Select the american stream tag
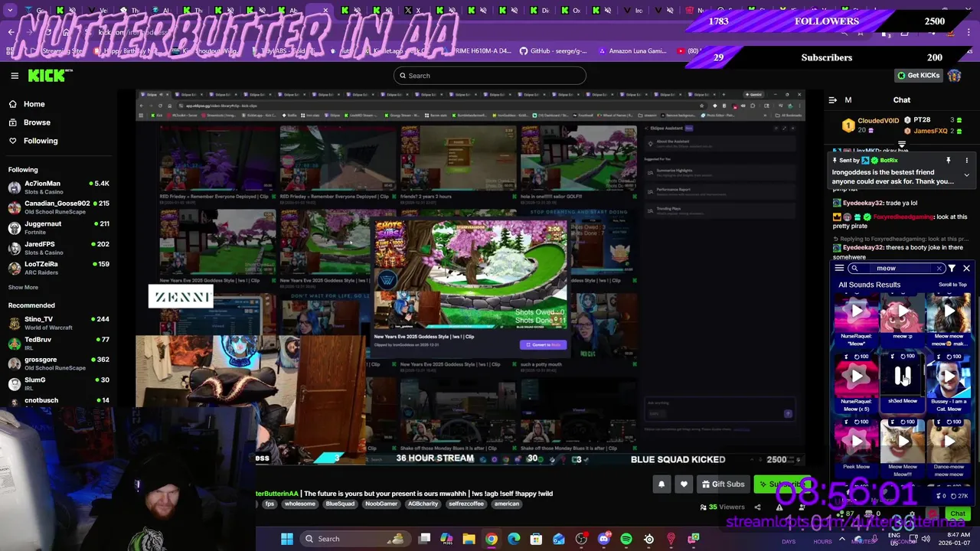 [507, 504]
